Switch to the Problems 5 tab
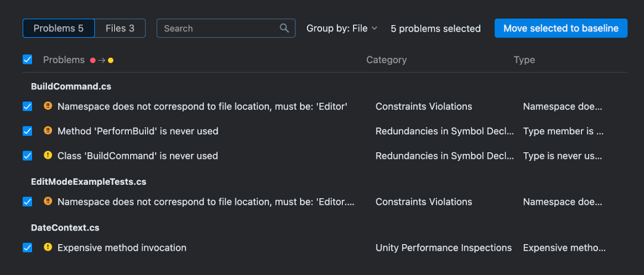 (58, 29)
